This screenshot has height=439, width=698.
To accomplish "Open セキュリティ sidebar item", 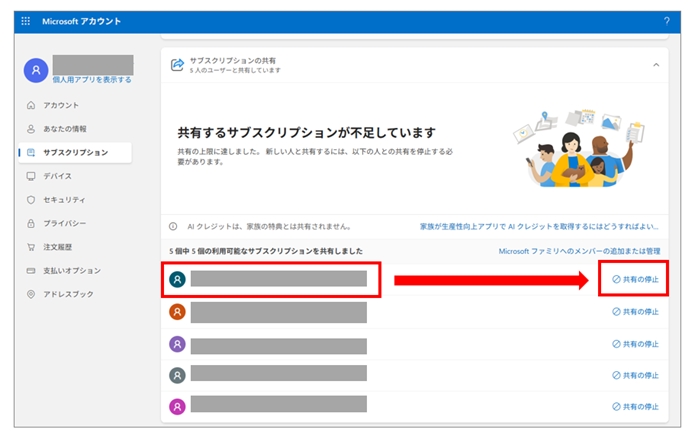I will 64,199.
